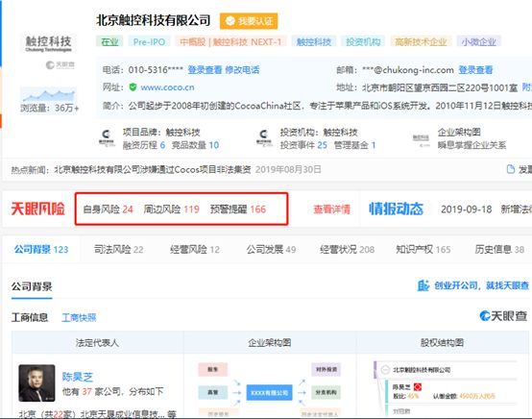
Task: Select the 公司背景 section sub-tab
Action: (32, 286)
